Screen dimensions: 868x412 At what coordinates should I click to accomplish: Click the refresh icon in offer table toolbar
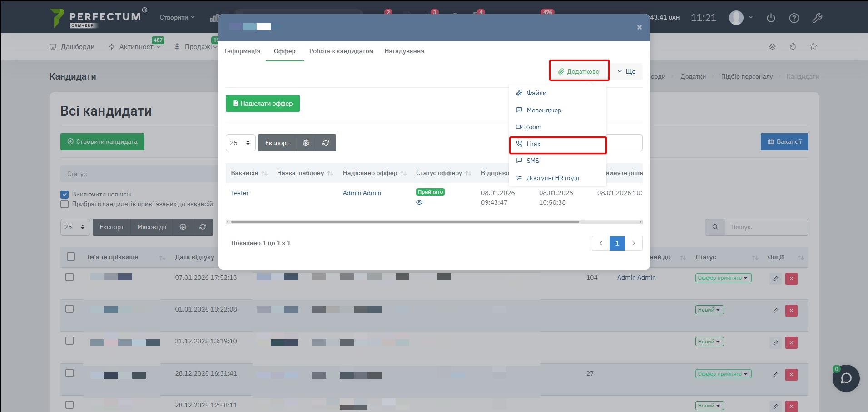[x=326, y=143]
